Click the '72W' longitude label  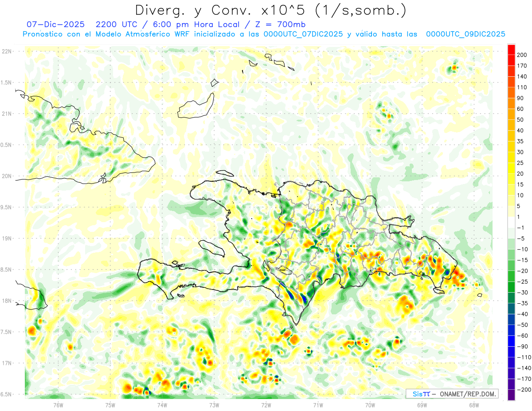(266, 405)
